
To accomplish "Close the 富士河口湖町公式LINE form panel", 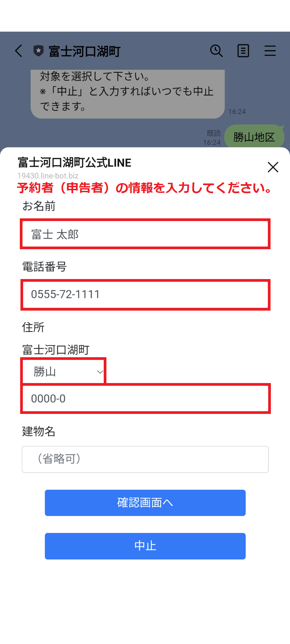I will click(x=273, y=167).
